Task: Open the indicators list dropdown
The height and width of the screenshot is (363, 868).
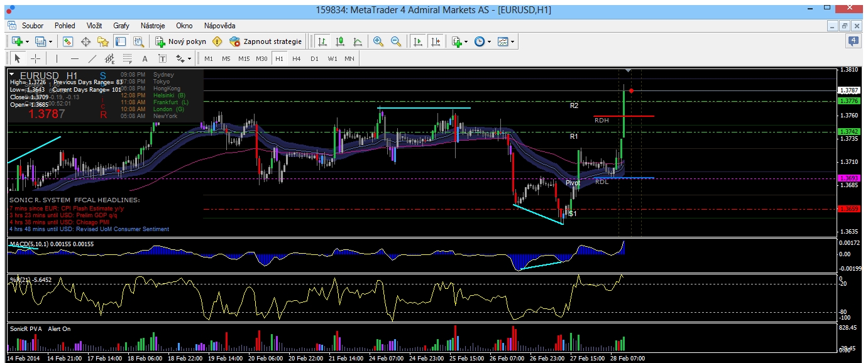Action: point(466,42)
